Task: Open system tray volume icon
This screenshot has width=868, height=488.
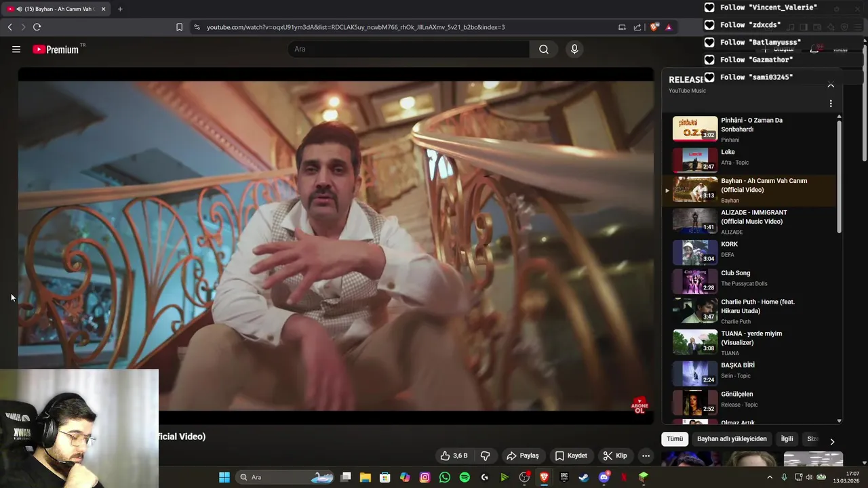Action: (x=809, y=477)
